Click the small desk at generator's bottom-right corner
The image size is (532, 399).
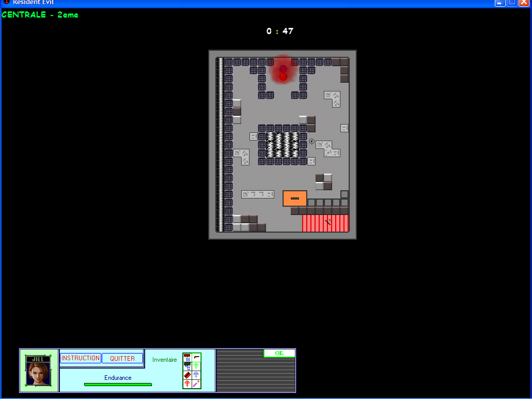click(x=311, y=161)
